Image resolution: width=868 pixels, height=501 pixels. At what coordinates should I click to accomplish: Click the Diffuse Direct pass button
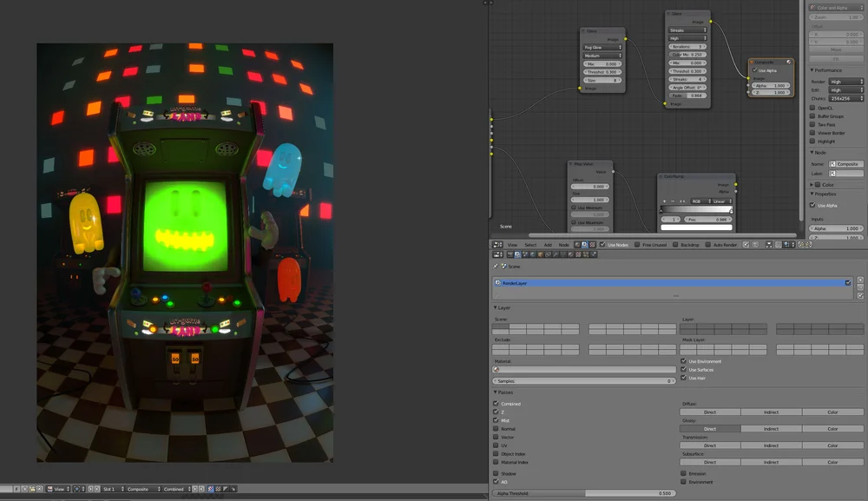coord(710,412)
